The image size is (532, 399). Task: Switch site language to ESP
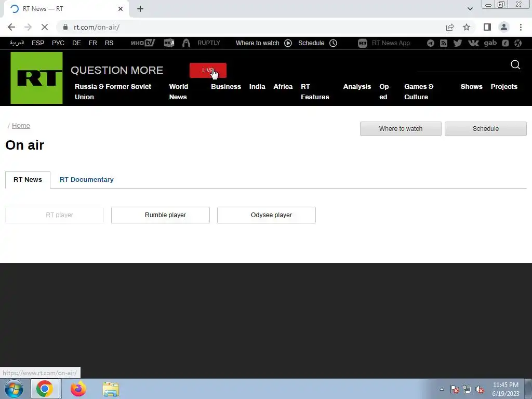point(38,43)
